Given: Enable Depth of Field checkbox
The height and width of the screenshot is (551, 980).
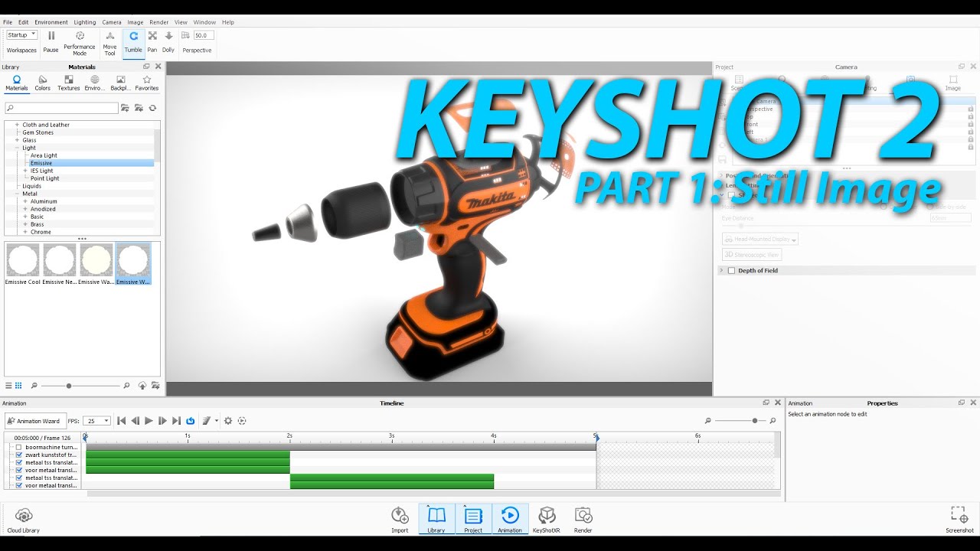Looking at the screenshot, I should 731,271.
